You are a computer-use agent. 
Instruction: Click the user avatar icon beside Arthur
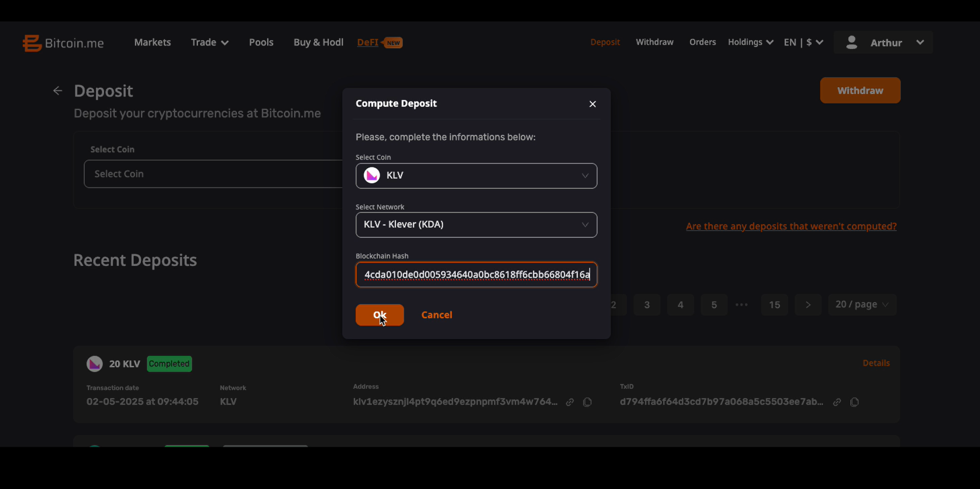pyautogui.click(x=851, y=42)
